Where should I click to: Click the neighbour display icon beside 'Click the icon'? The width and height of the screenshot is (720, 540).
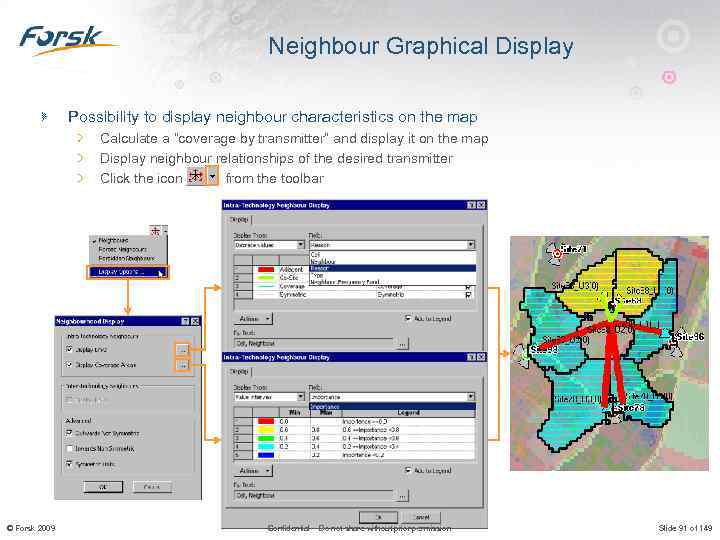196,175
